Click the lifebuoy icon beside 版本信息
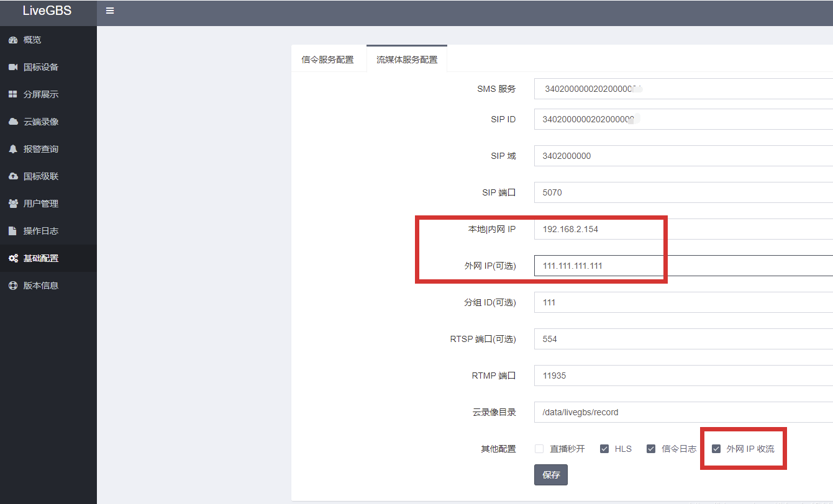The width and height of the screenshot is (833, 504). 13,286
